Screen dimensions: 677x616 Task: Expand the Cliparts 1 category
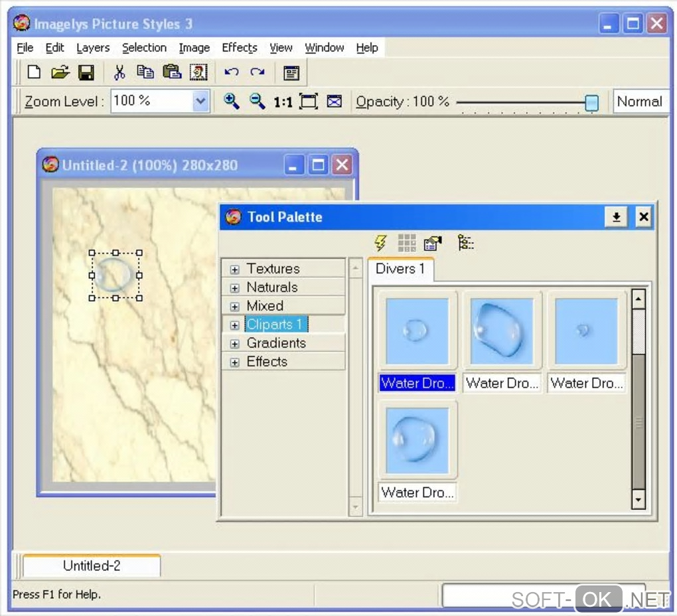pyautogui.click(x=234, y=325)
